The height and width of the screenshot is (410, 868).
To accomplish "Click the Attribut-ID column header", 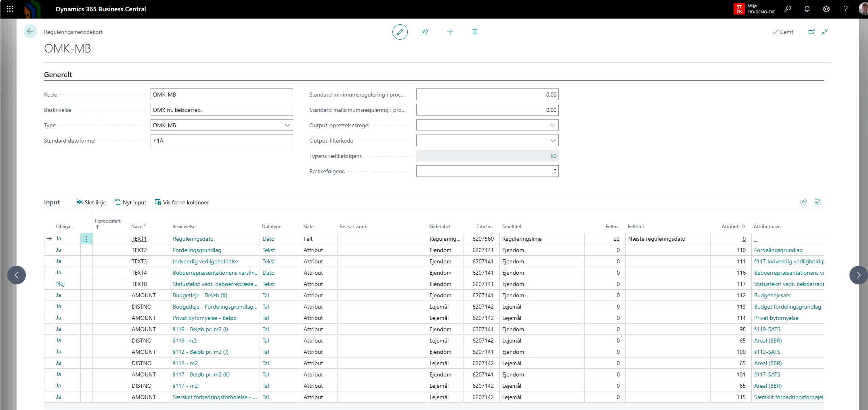I will [733, 227].
